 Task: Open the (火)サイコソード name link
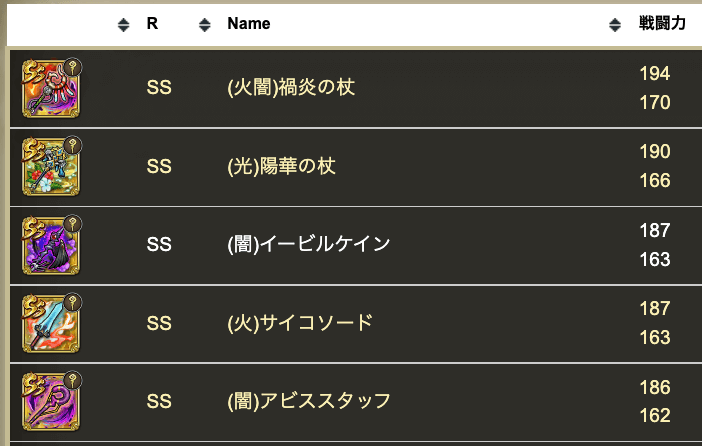(x=300, y=323)
